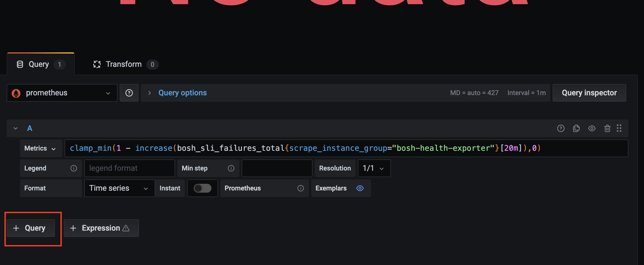The image size is (644, 265).
Task: Open the Query inspector
Action: pos(589,93)
